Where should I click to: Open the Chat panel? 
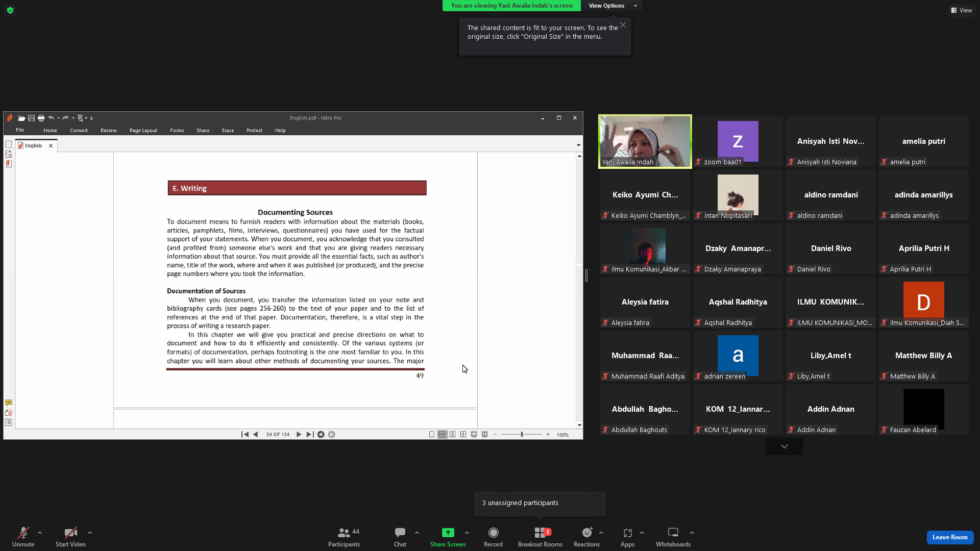[x=400, y=537]
